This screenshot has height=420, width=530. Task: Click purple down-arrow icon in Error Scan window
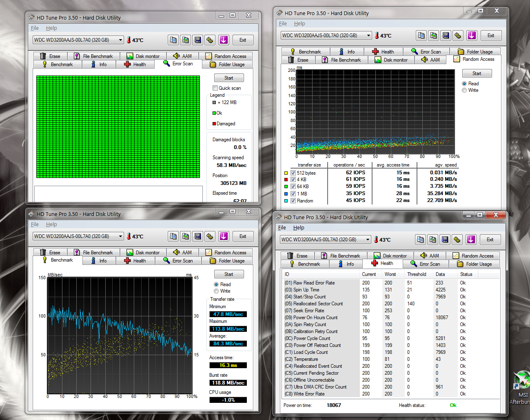tap(224, 40)
